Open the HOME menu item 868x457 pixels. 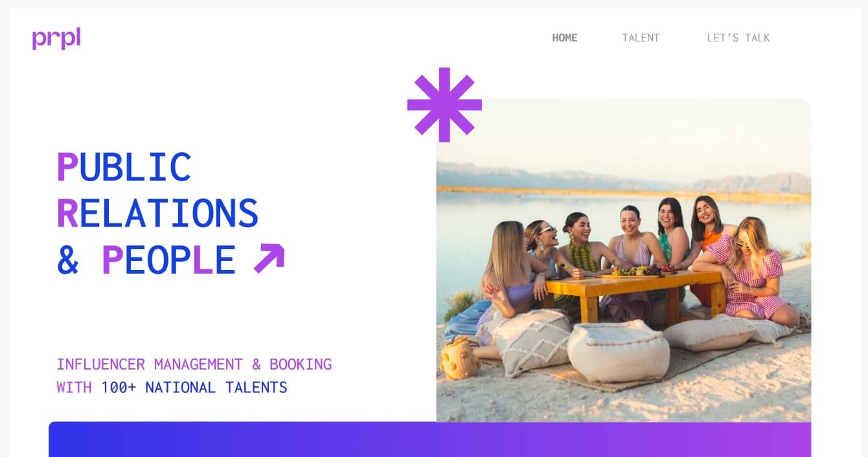564,38
